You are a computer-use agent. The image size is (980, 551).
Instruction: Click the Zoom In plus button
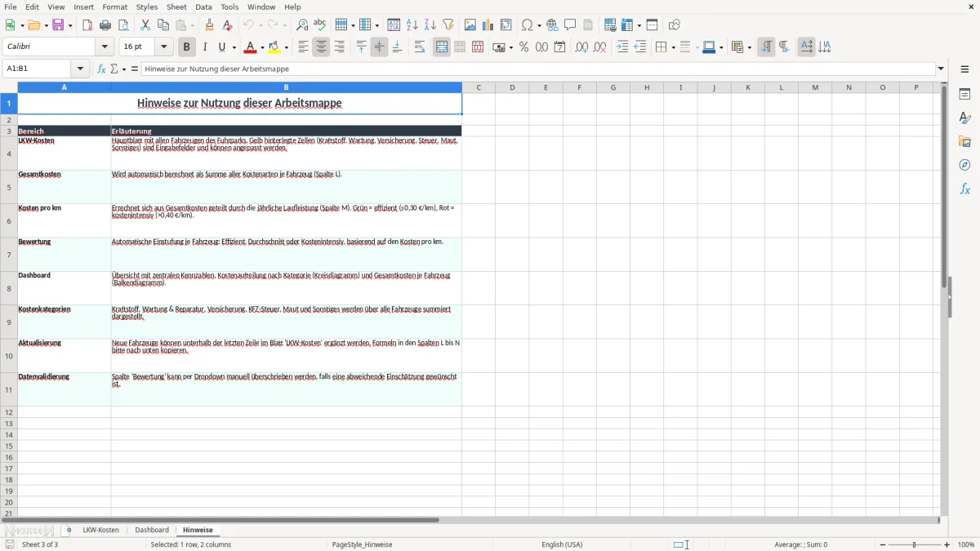click(x=947, y=544)
